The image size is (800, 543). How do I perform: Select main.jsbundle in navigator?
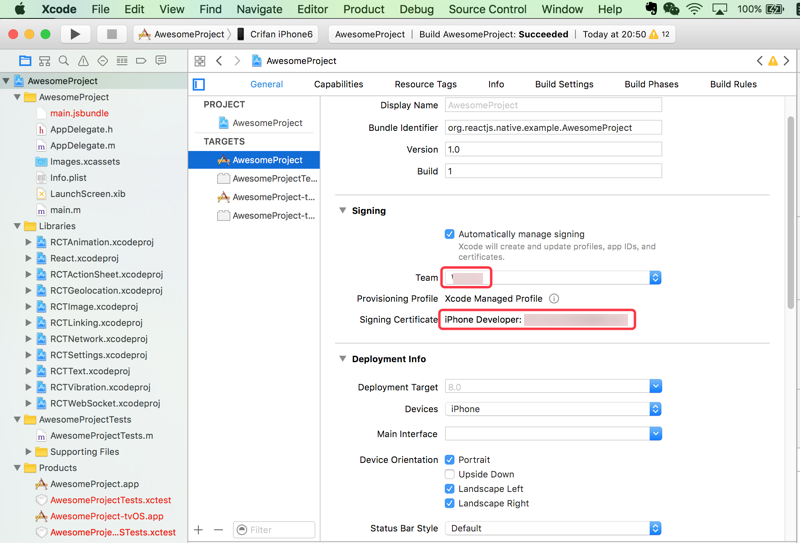tap(79, 113)
